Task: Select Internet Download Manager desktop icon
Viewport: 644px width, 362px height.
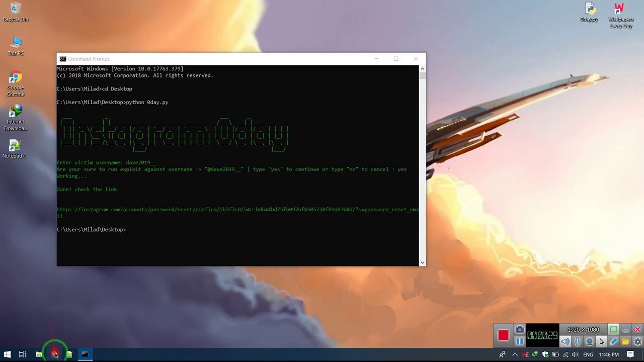Action: pyautogui.click(x=16, y=118)
